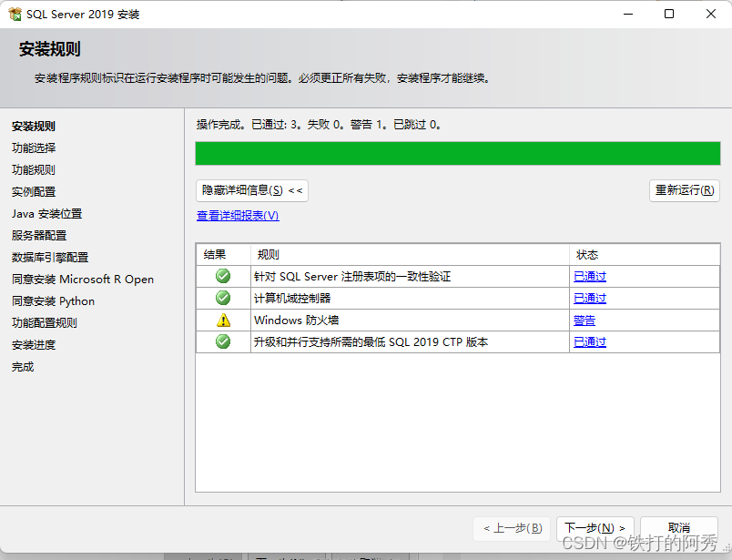
Task: Minimize the SQL Server 2019 安装 window
Action: pos(628,14)
